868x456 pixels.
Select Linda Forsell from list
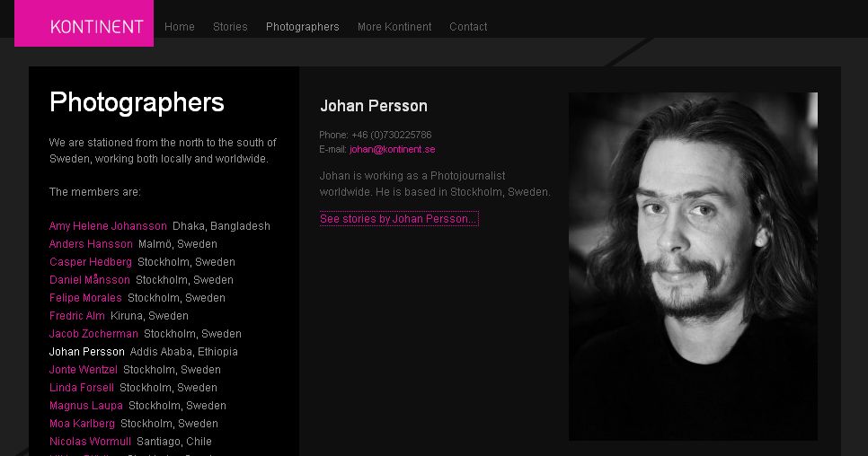82,388
